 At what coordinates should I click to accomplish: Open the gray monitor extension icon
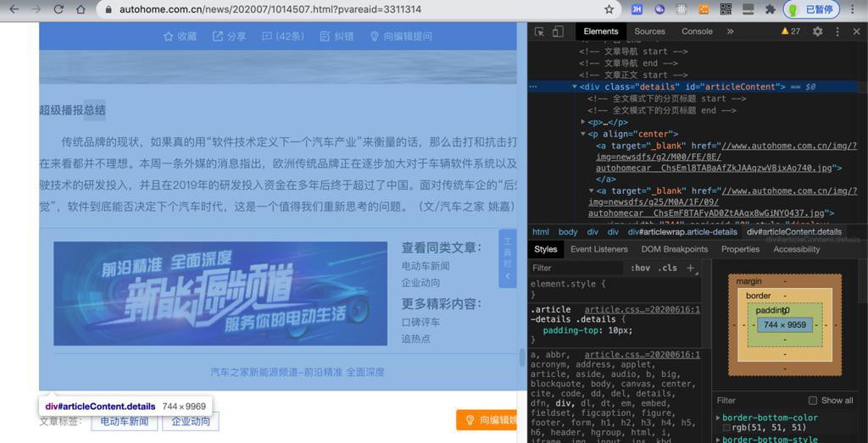click(x=748, y=9)
